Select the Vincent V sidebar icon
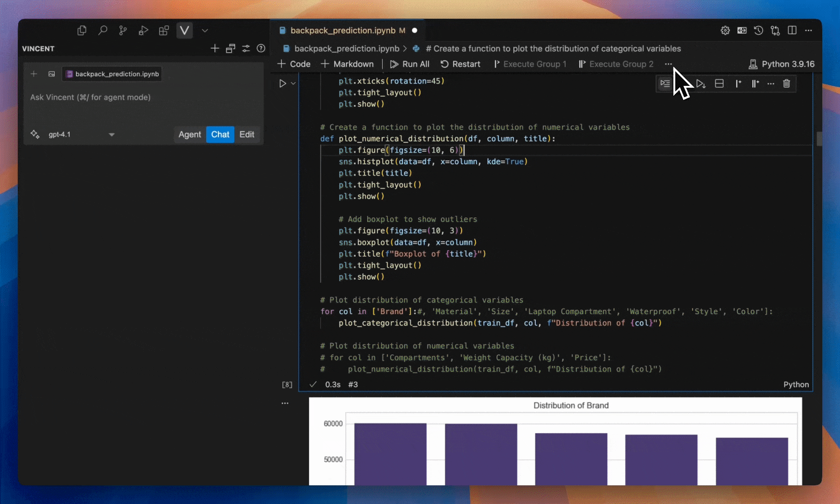840x504 pixels. pyautogui.click(x=184, y=31)
